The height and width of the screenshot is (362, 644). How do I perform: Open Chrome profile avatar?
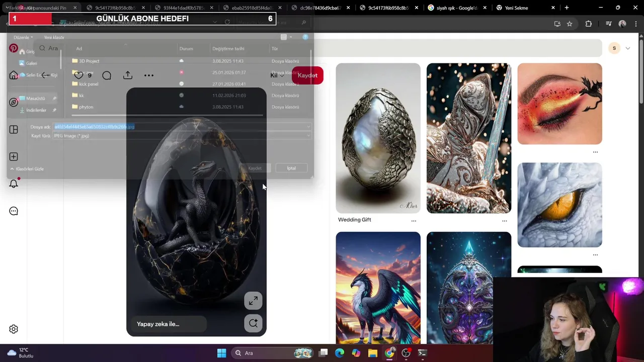coord(622,24)
